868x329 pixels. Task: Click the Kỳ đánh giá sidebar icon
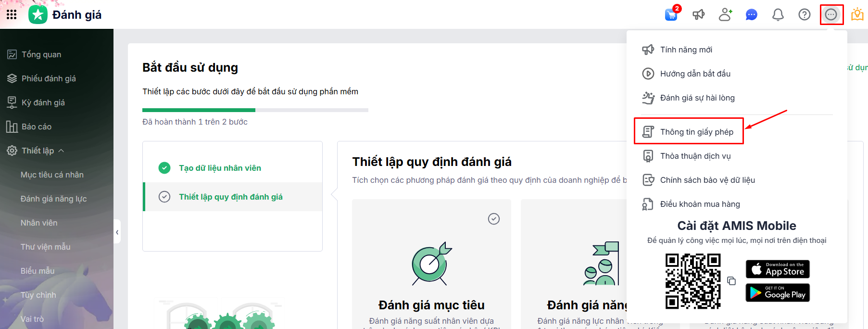12,102
